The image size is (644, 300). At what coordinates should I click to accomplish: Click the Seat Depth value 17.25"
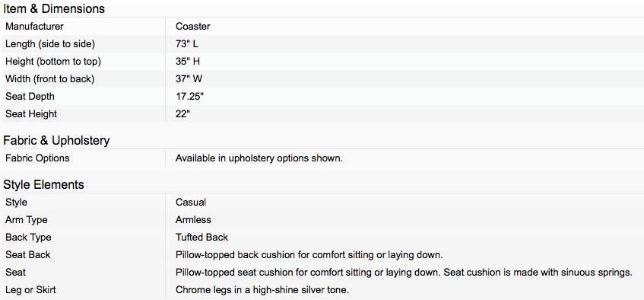pyautogui.click(x=190, y=97)
